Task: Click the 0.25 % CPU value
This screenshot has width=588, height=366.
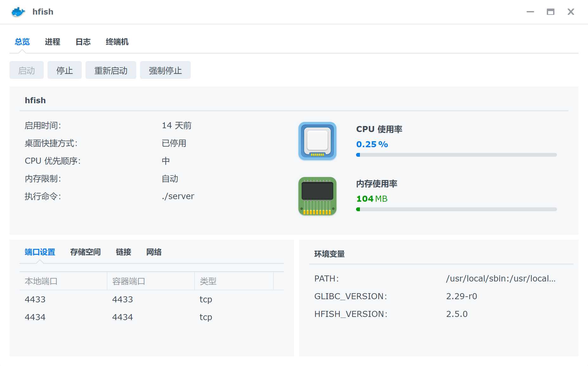Action: [372, 144]
